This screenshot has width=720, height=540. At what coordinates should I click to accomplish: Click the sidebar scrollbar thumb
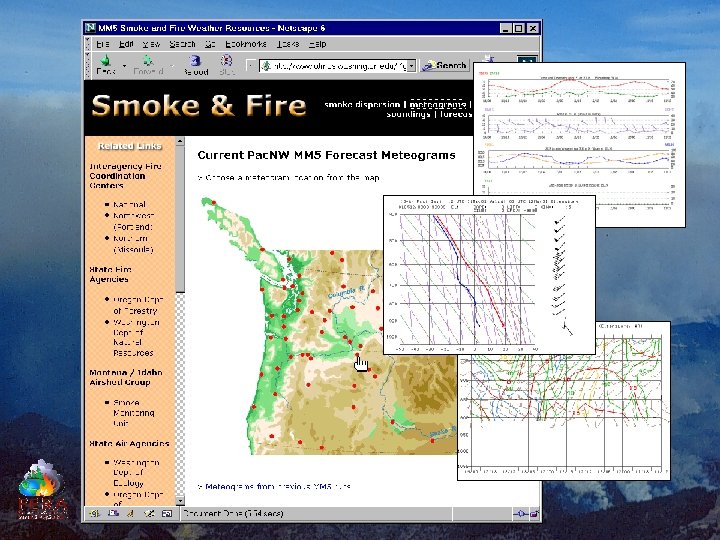tap(180, 219)
